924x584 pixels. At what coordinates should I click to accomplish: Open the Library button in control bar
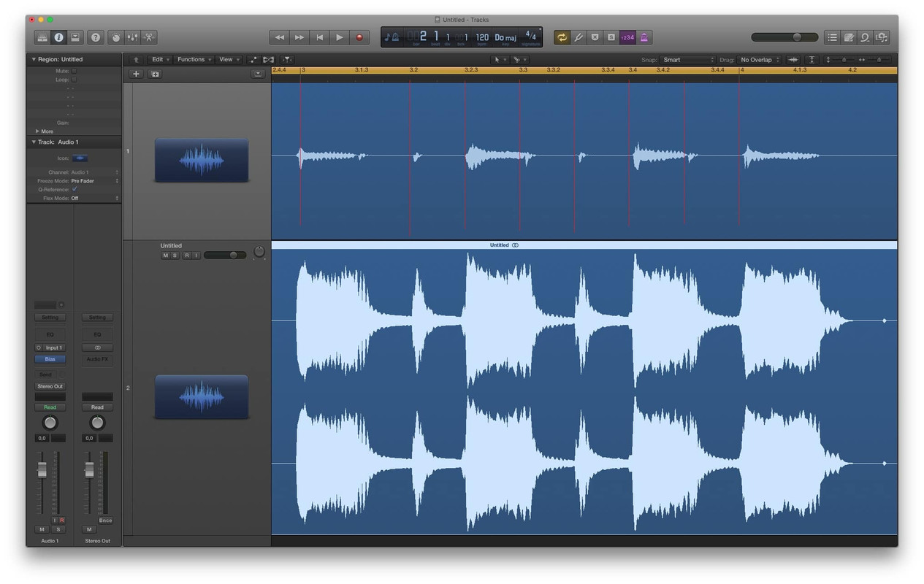tap(42, 37)
